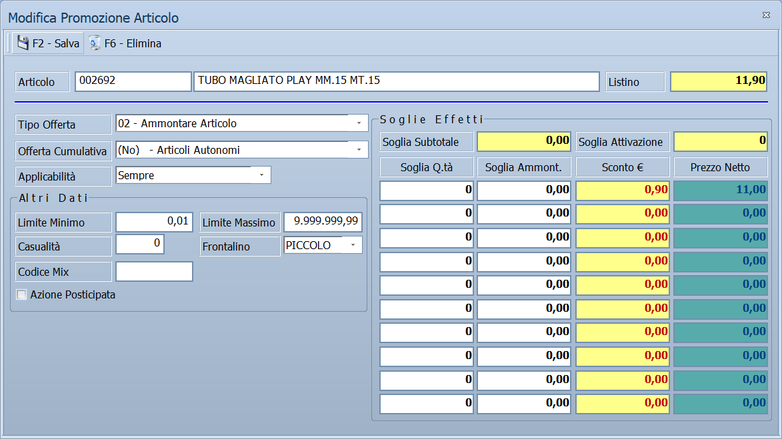The width and height of the screenshot is (782, 439).
Task: Click the last row Soglia Ammont. cell
Action: point(524,404)
